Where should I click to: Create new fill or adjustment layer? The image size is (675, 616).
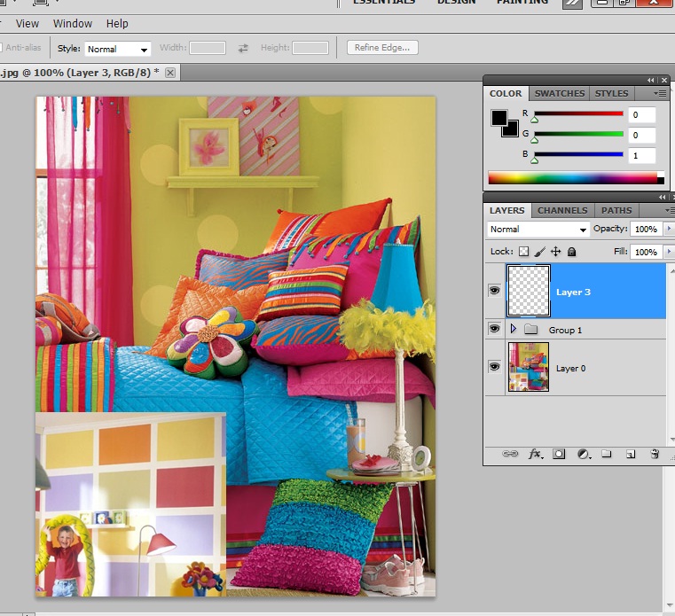pyautogui.click(x=583, y=454)
